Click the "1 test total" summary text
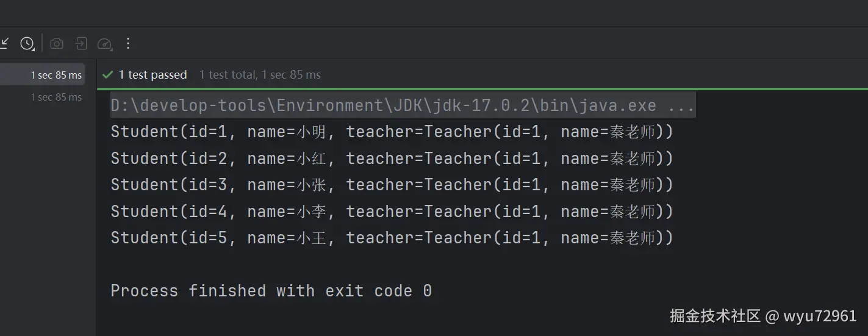Screen dimensions: 868x336 pyautogui.click(x=228, y=75)
